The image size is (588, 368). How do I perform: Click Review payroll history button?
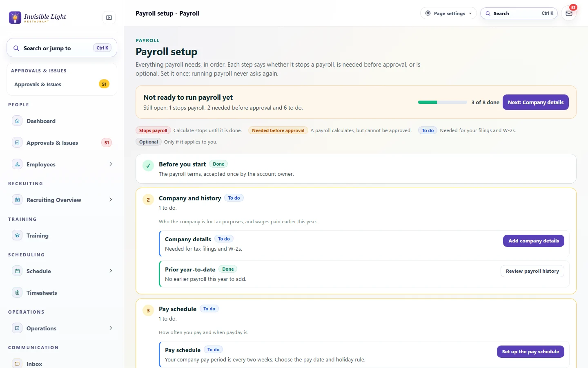532,271
